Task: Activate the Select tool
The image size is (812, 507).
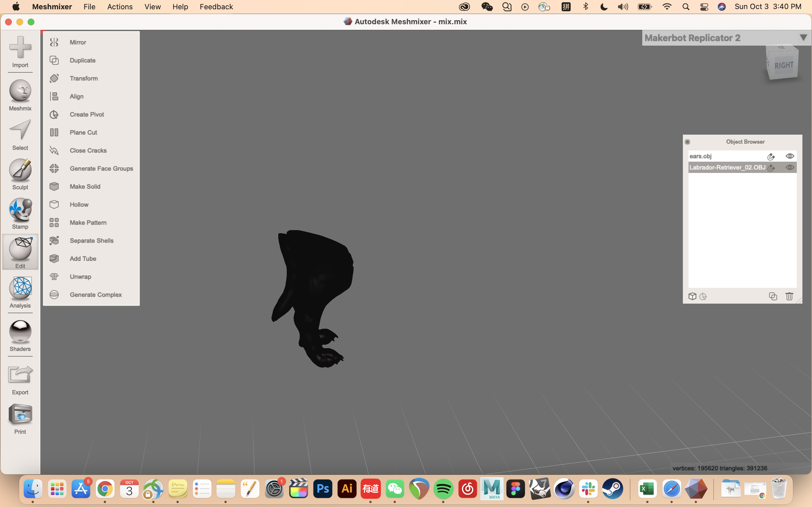Action: [x=20, y=134]
